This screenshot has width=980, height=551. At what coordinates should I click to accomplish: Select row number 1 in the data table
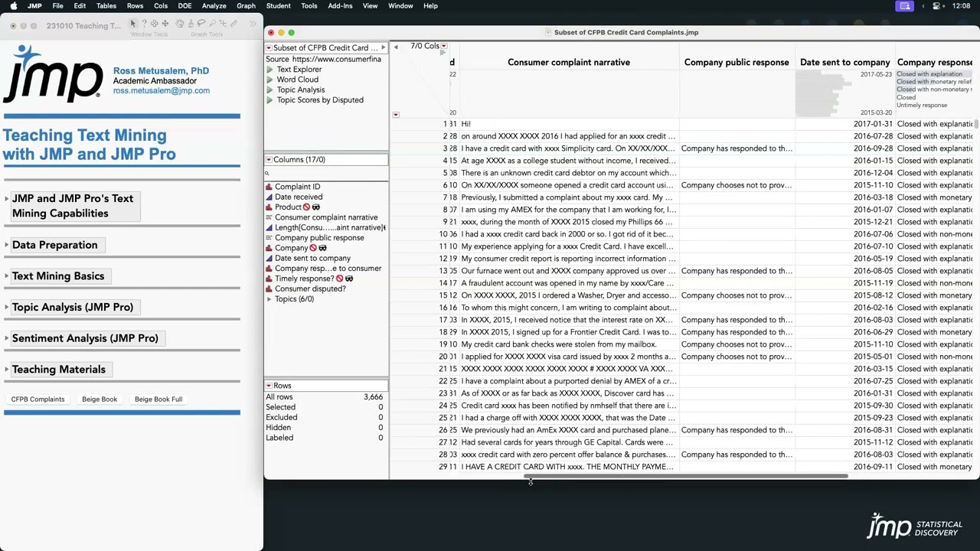click(x=444, y=124)
